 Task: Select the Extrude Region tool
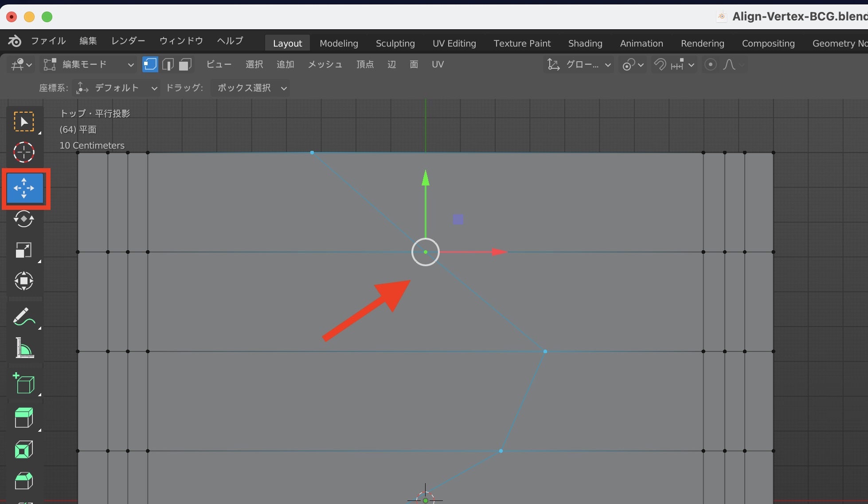click(x=24, y=417)
